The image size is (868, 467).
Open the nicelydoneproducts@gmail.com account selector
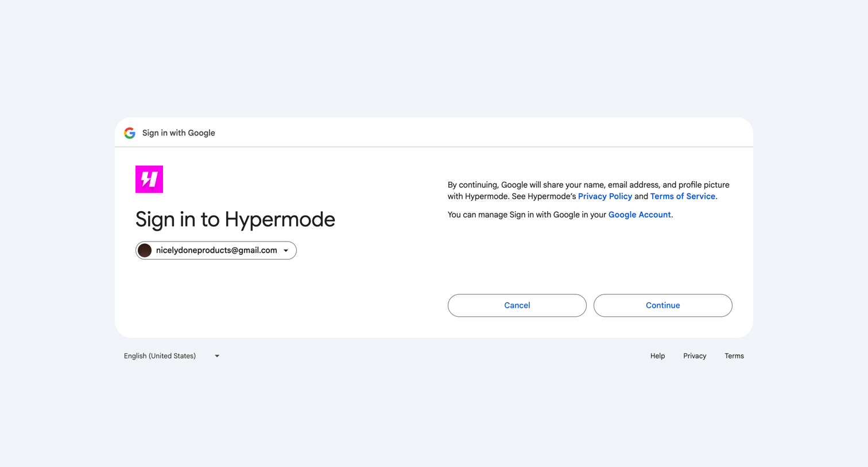pyautogui.click(x=216, y=250)
